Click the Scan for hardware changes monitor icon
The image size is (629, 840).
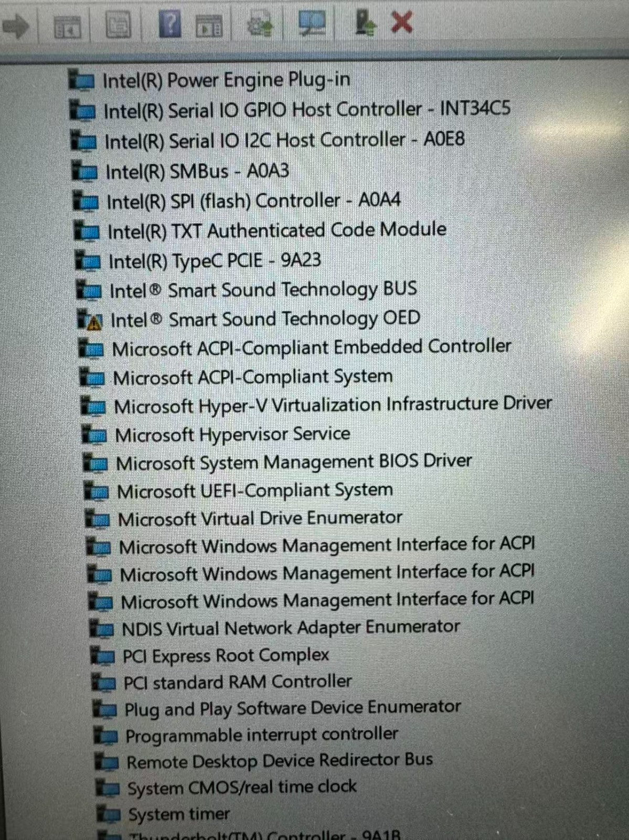point(312,24)
